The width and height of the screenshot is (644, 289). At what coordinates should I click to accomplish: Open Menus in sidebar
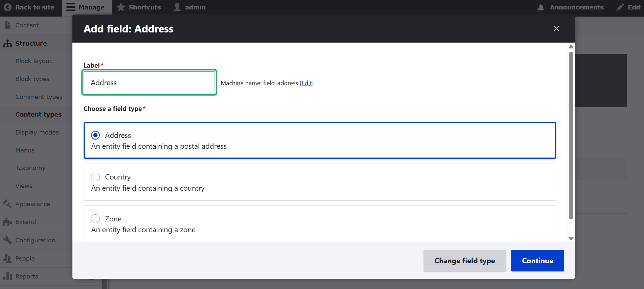coord(25,150)
